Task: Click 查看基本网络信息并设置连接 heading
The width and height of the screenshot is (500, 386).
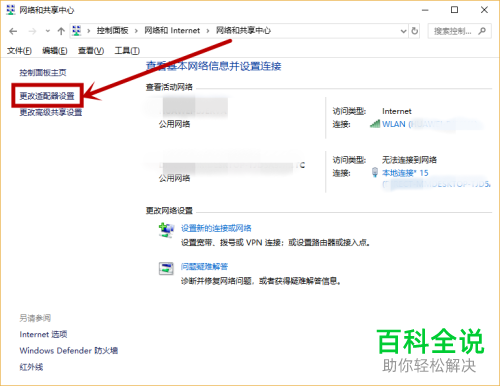Action: click(214, 66)
